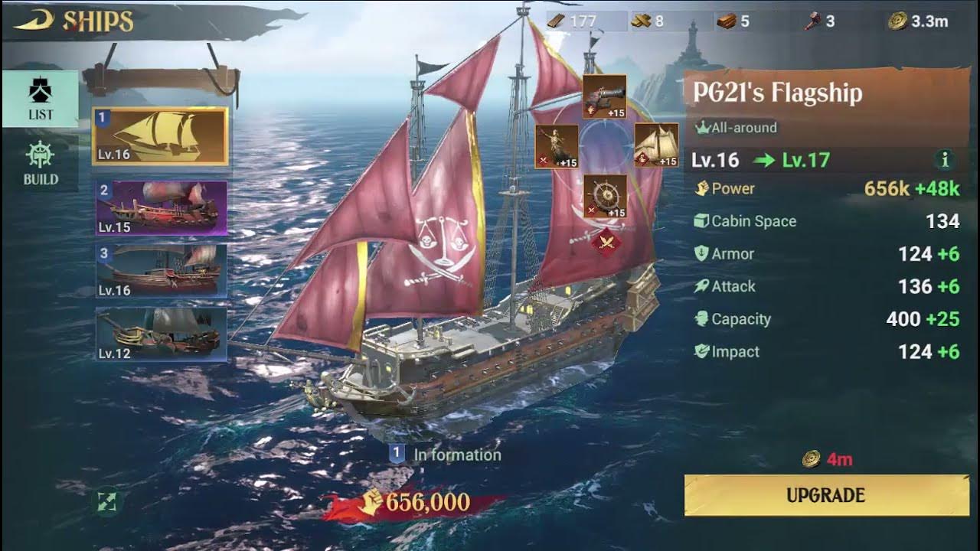This screenshot has width=980, height=551.
Task: Open the flagship info icon
Action: pos(945,160)
